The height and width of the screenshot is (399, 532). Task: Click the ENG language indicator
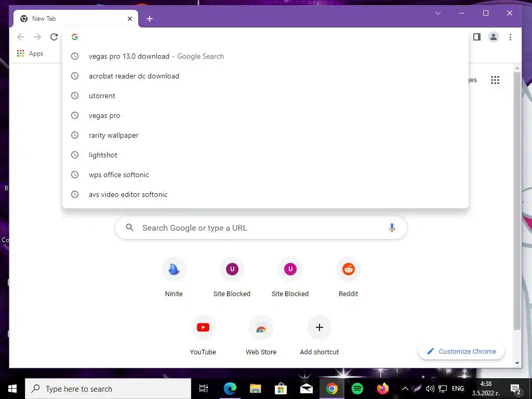click(458, 389)
